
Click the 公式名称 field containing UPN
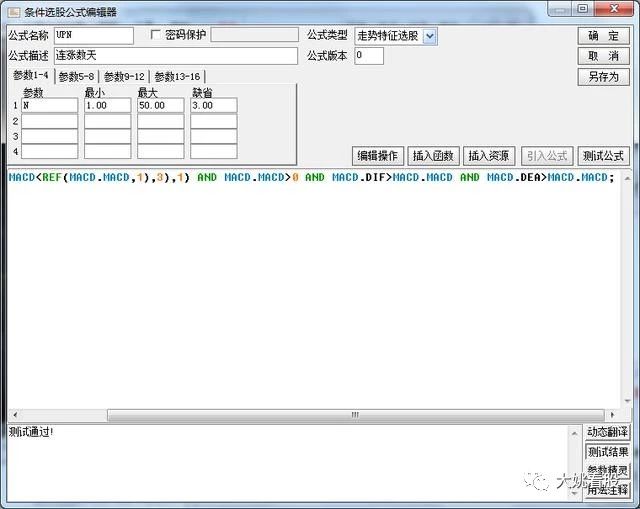[94, 36]
